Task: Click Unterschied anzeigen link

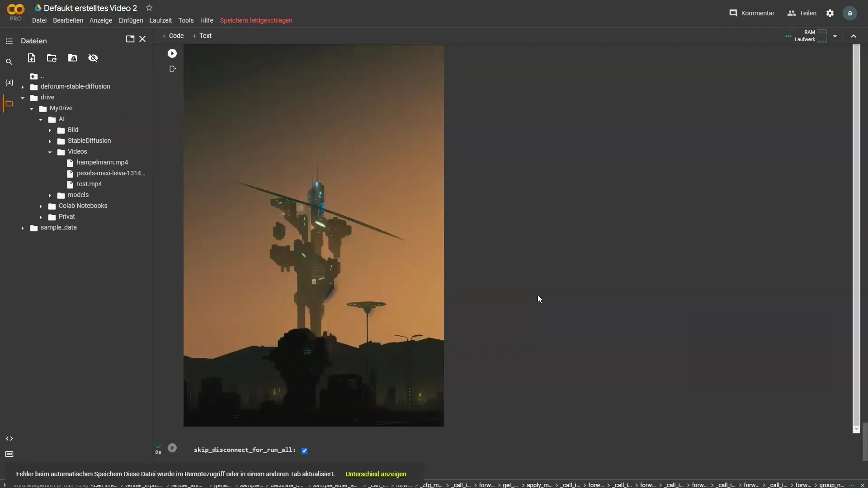Action: [376, 474]
